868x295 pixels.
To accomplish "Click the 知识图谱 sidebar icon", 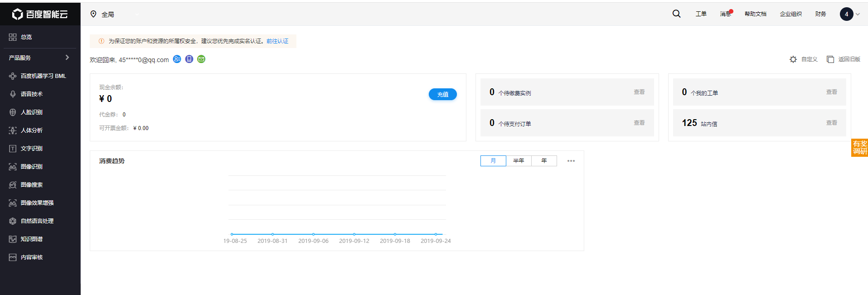I will pyautogui.click(x=13, y=239).
